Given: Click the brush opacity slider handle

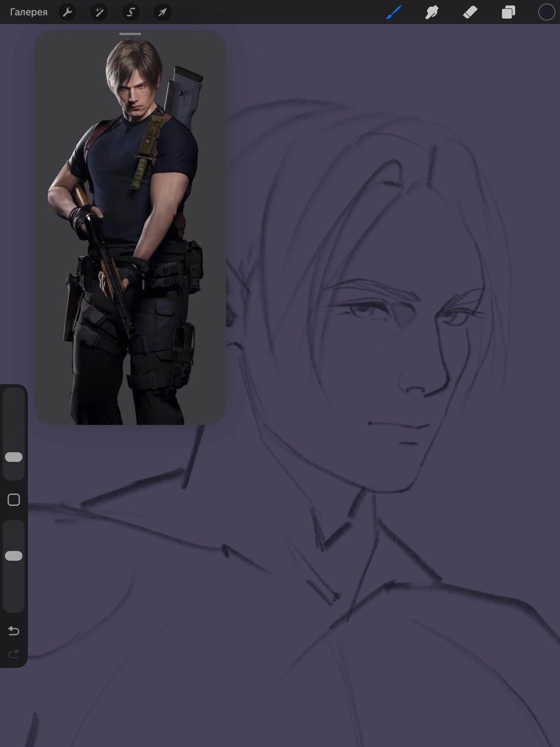Looking at the screenshot, I should (14, 556).
